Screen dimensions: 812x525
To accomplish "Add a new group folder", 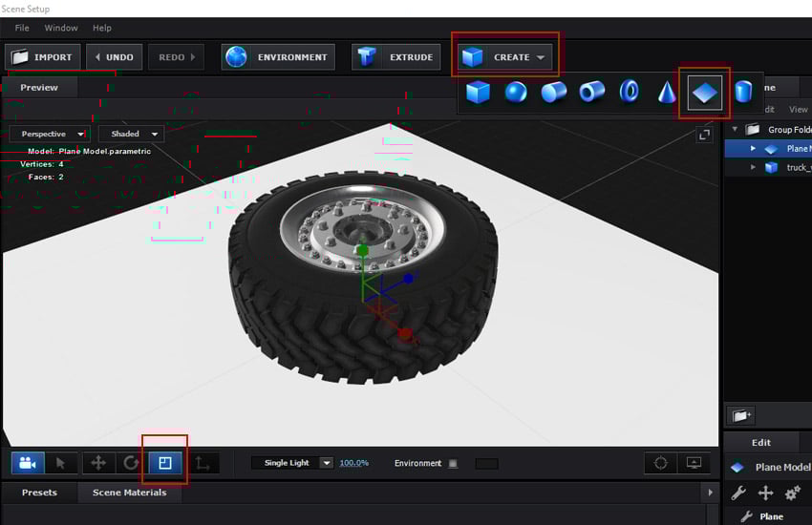I will pos(741,415).
